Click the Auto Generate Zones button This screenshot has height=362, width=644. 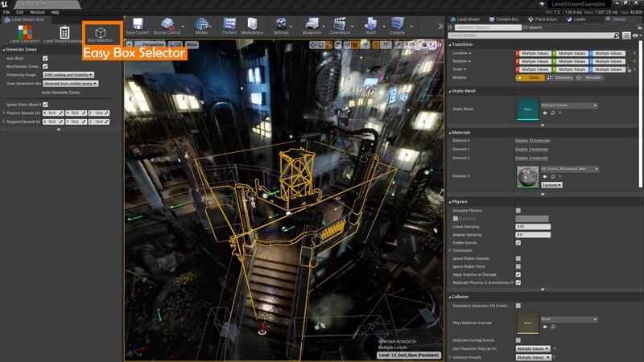61,93
